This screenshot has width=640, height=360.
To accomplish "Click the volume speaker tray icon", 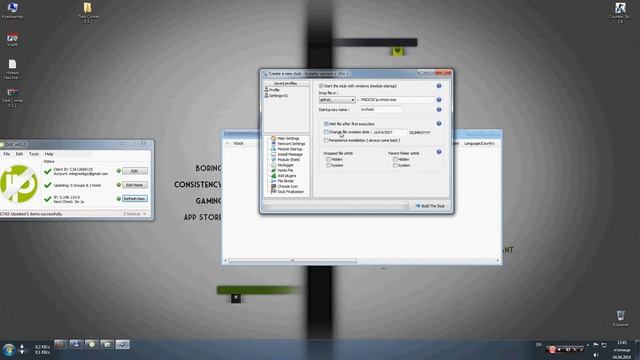I will [596, 356].
